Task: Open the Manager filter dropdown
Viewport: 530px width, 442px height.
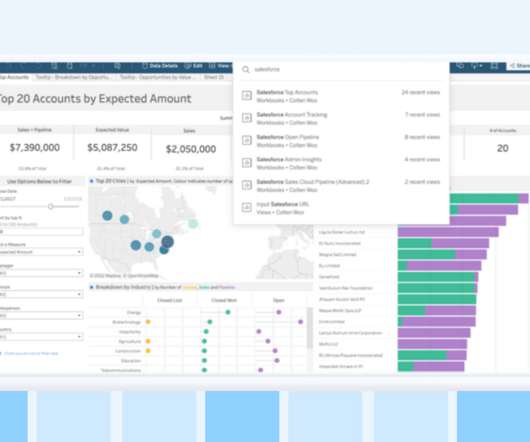Action: click(41, 273)
